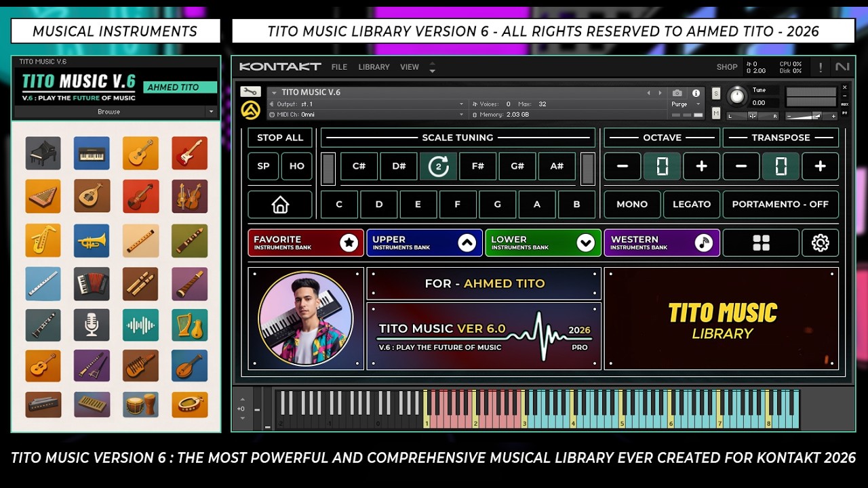
Task: Click the home icon button
Action: click(280, 204)
